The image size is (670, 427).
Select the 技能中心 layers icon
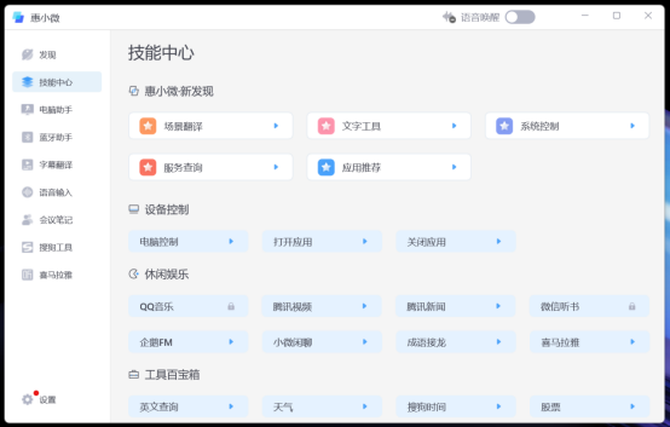coord(27,82)
